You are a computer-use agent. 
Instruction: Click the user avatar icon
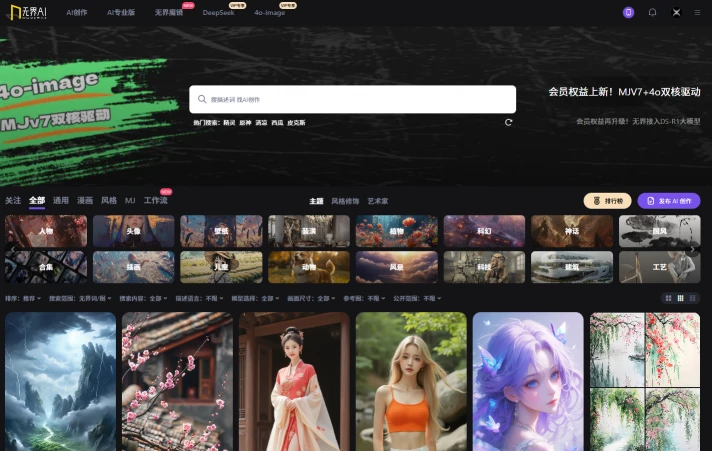676,12
